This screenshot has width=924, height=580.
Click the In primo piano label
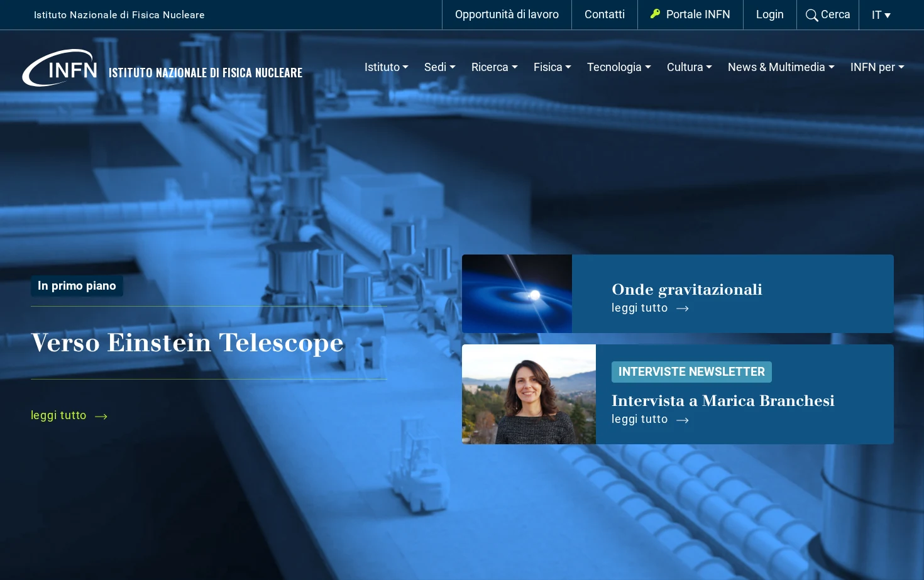(77, 286)
